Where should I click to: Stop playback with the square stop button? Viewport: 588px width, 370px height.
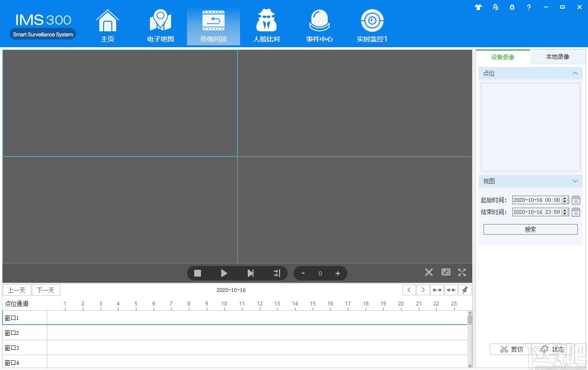coord(198,273)
